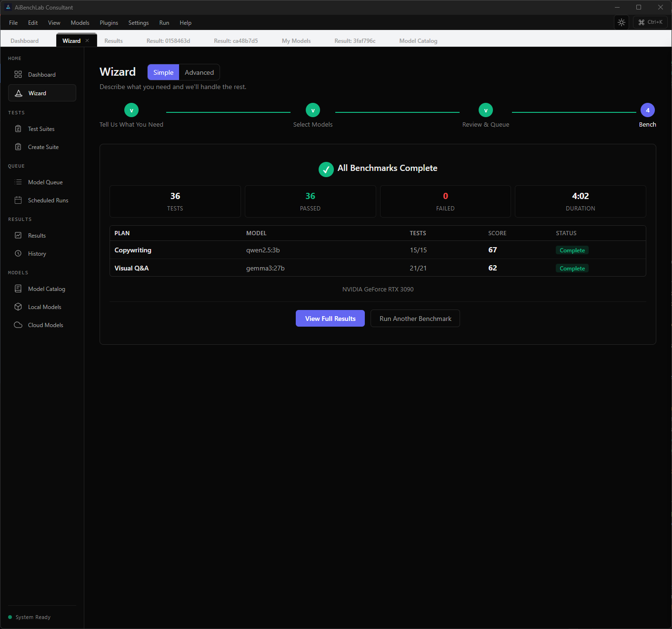The height and width of the screenshot is (629, 672).
Task: Open the Models menu
Action: pos(80,23)
